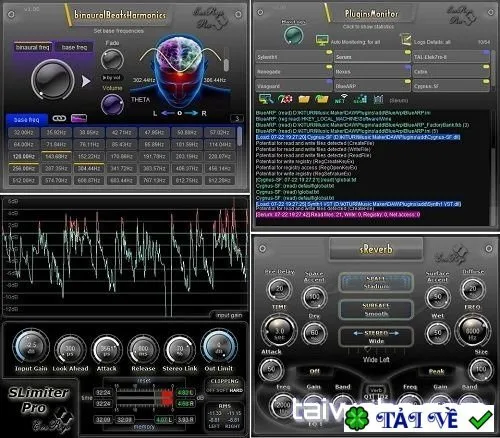The width and height of the screenshot is (500, 438).
Task: Click the Auto Monitoring monitor icon
Action: pos(322,40)
